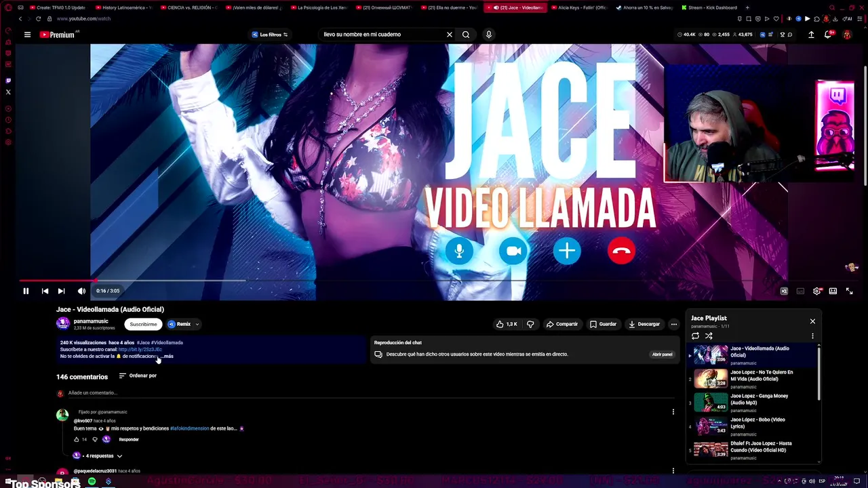Viewport: 868px width, 488px height.
Task: Focus the YouTube search field
Action: 382,35
